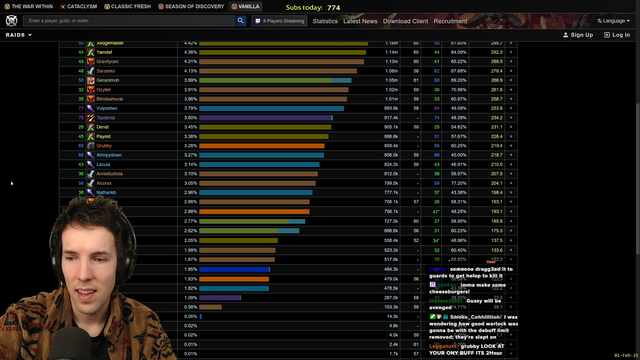
Task: Click the Warcraft Logs site logo
Action: (11, 20)
